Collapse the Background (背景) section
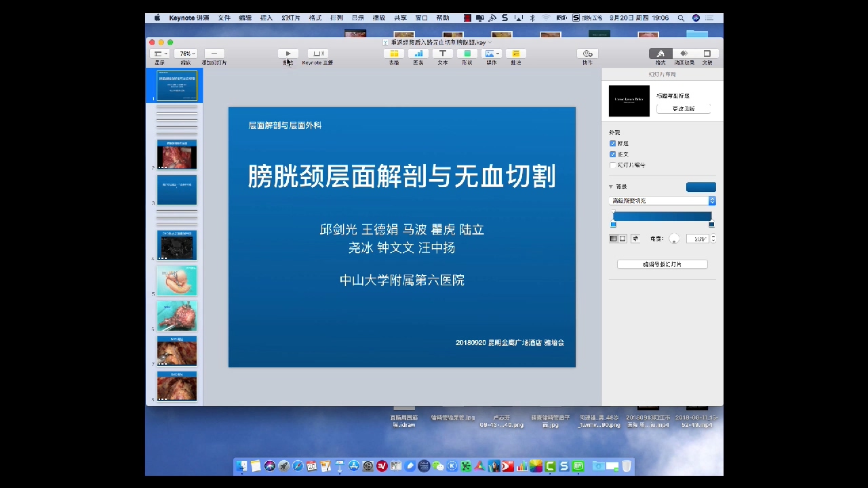This screenshot has width=868, height=488. click(x=611, y=187)
